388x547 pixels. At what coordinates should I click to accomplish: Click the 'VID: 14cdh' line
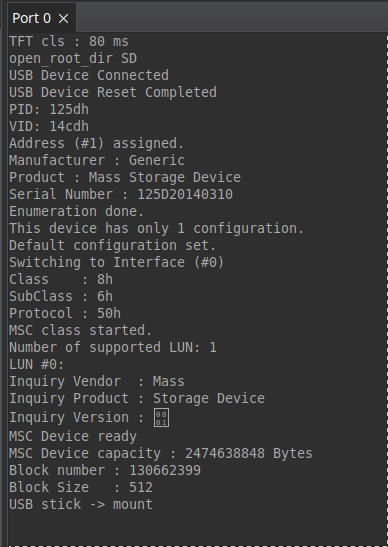pos(49,126)
